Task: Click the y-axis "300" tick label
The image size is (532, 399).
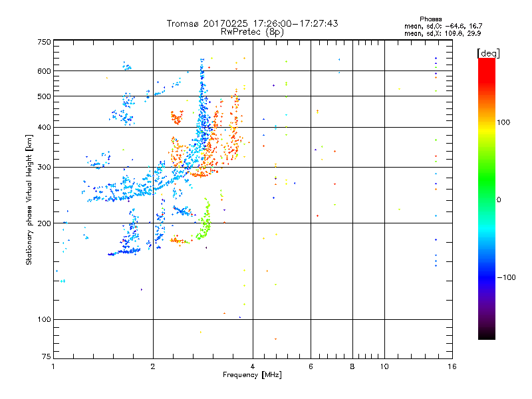Action: click(x=45, y=168)
